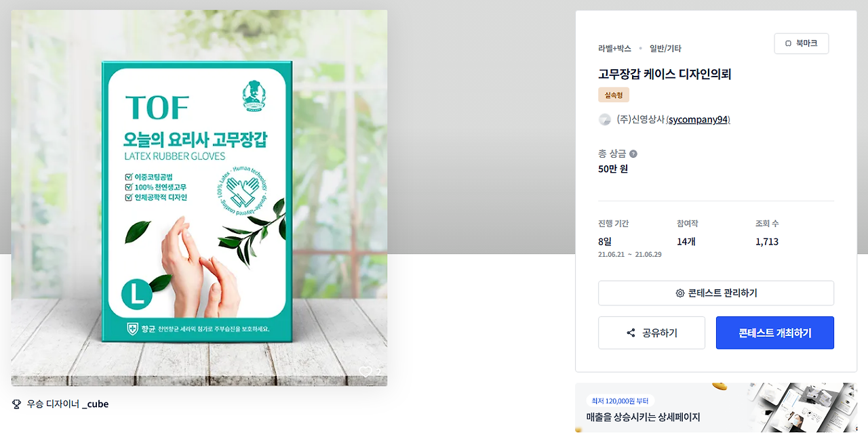Viewport: 868px width, 443px height.
Task: Open the sycompany94 profile link
Action: (698, 119)
